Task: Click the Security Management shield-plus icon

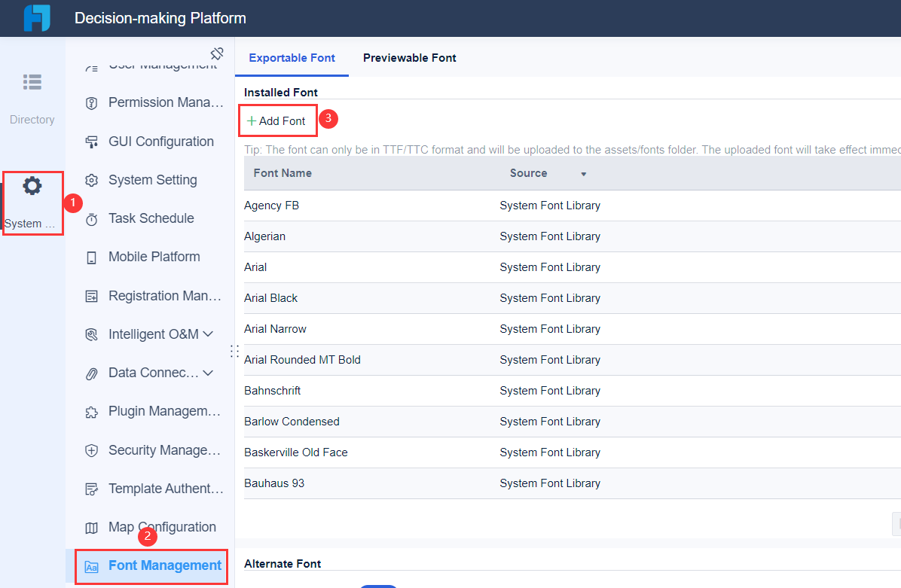Action: click(x=92, y=451)
